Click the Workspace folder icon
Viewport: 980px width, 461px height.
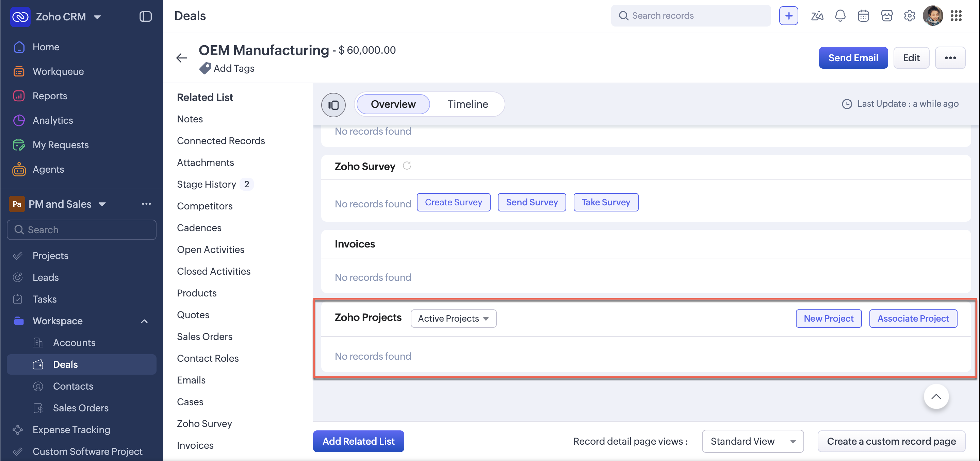click(19, 321)
